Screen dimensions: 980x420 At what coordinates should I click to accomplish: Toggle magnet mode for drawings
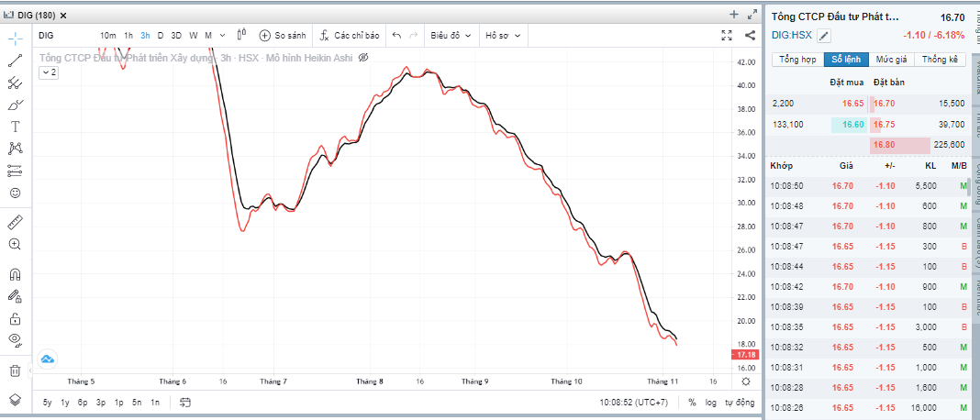coord(16,274)
